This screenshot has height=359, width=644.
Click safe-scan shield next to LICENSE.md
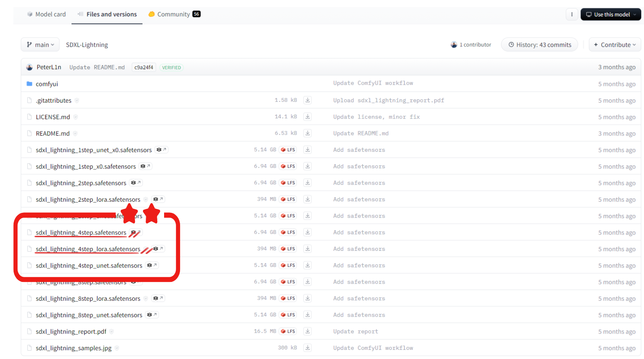click(75, 117)
